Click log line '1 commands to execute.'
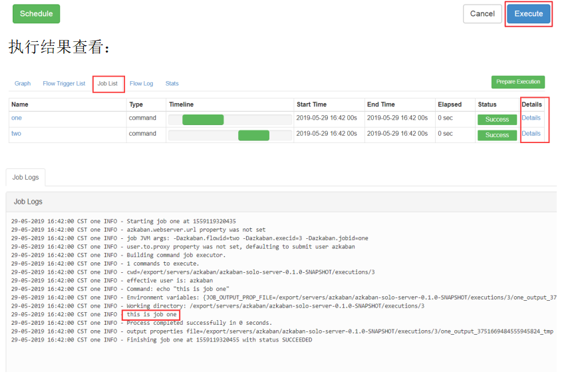This screenshot has width=588, height=376. click(x=105, y=264)
